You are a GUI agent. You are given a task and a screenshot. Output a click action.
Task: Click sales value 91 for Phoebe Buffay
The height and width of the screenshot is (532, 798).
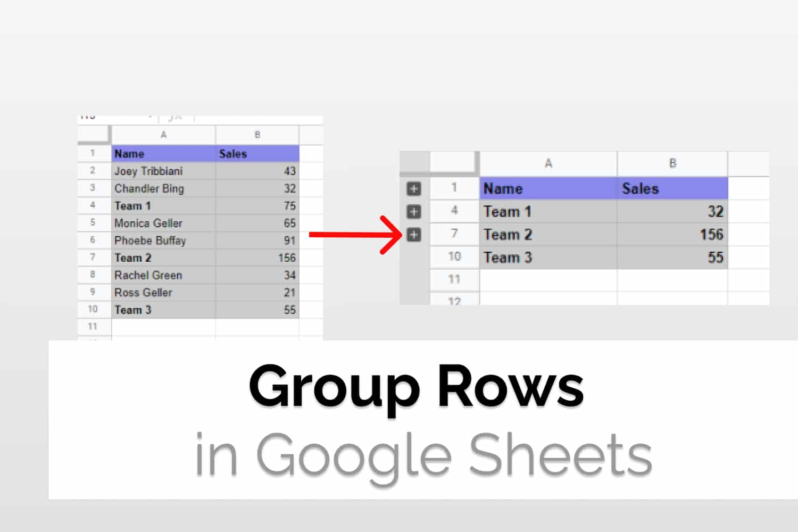pos(257,240)
